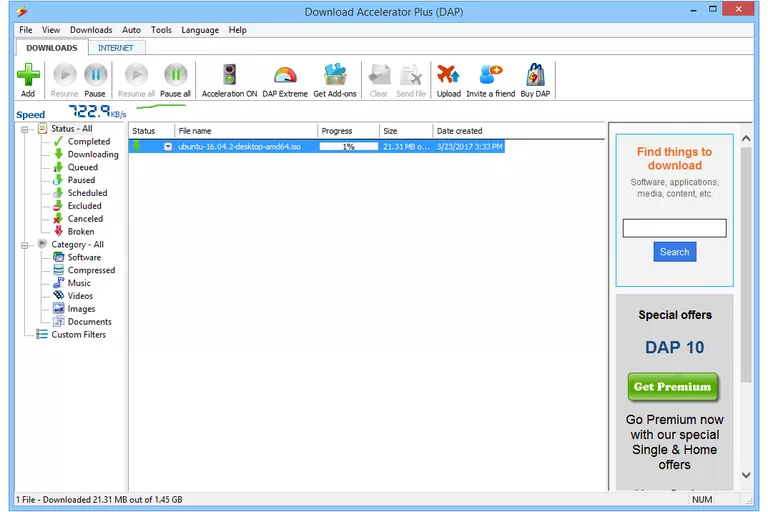Click the green downloading status arrow in row
This screenshot has height=512, width=768.
[136, 146]
